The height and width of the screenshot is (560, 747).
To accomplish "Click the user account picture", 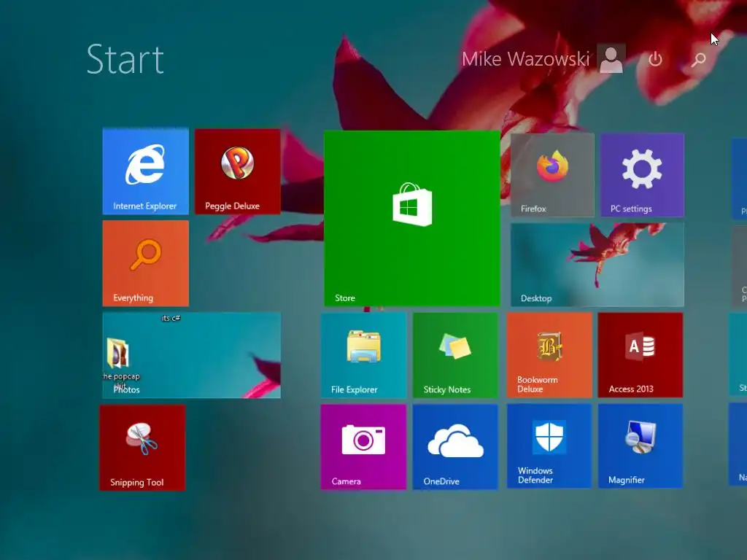I will (611, 59).
